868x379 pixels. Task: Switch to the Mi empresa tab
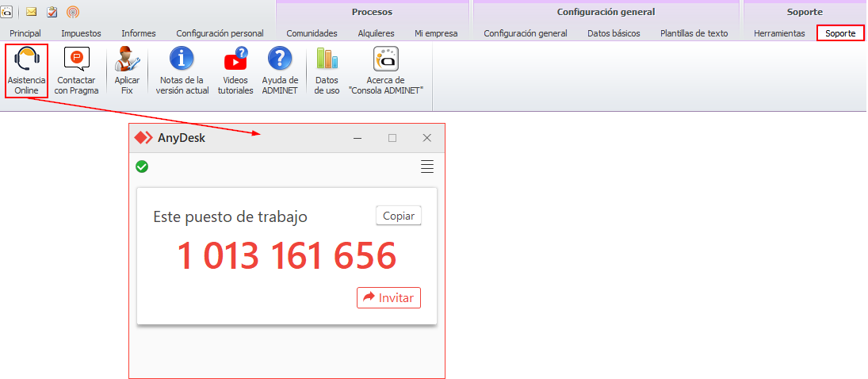[436, 33]
